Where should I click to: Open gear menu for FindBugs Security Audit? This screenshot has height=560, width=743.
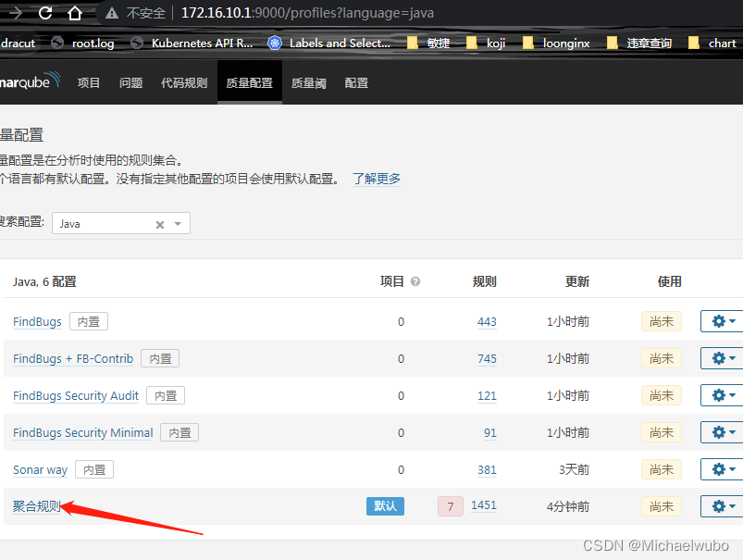click(x=723, y=395)
